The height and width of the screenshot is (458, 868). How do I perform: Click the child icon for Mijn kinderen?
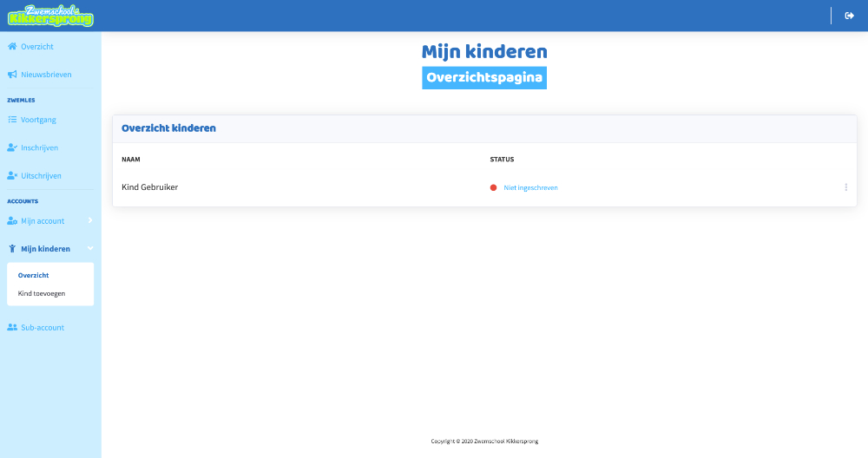click(x=12, y=249)
